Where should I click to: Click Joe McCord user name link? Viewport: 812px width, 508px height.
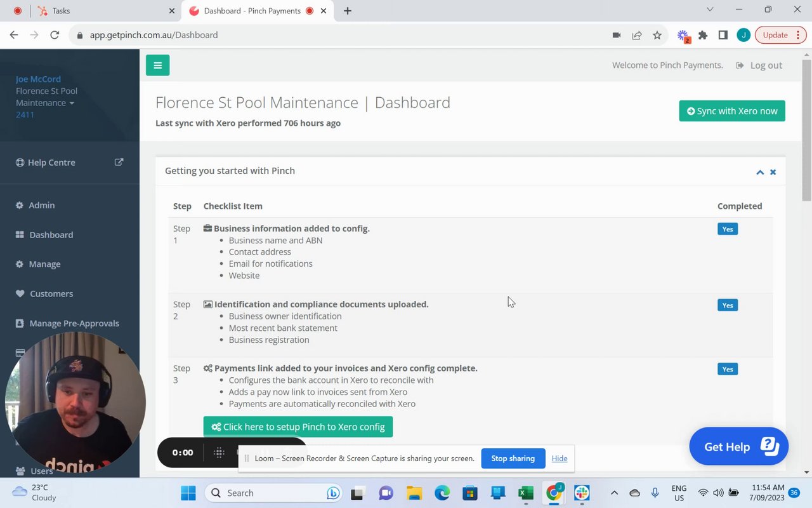[x=38, y=79]
